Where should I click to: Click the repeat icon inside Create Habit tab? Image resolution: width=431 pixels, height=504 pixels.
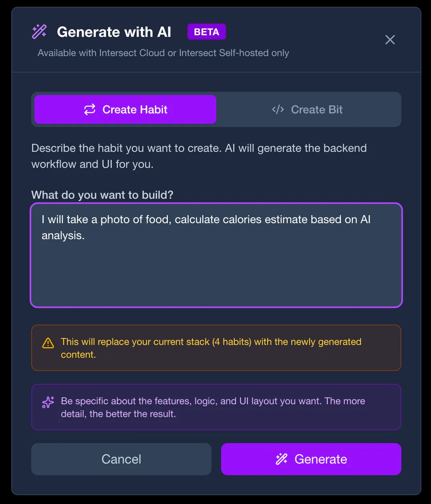click(x=90, y=109)
